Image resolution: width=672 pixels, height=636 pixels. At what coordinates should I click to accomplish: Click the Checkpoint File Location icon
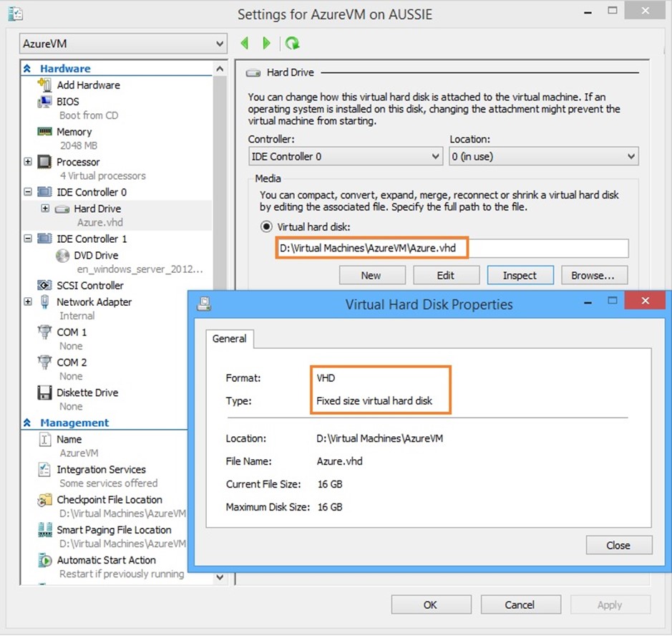pyautogui.click(x=44, y=500)
